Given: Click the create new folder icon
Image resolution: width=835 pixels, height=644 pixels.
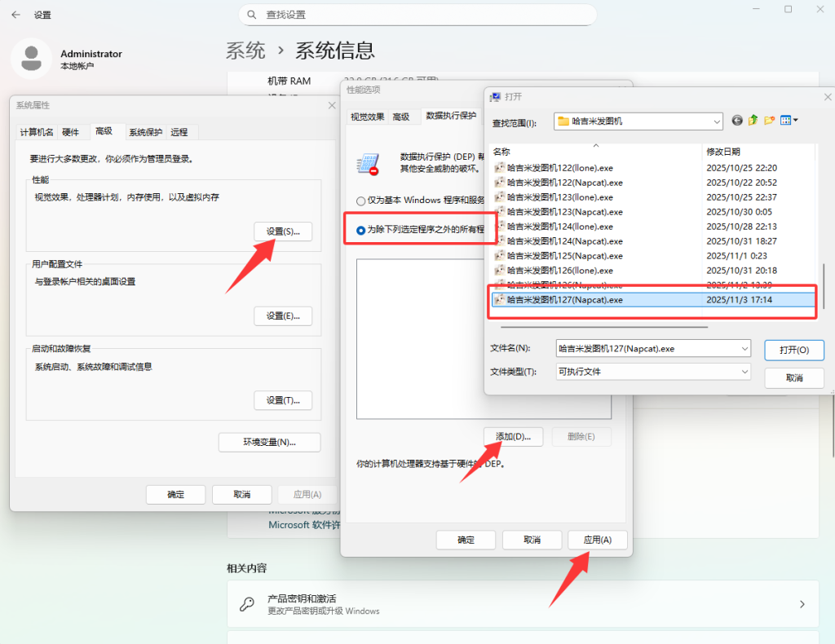Looking at the screenshot, I should pyautogui.click(x=769, y=121).
